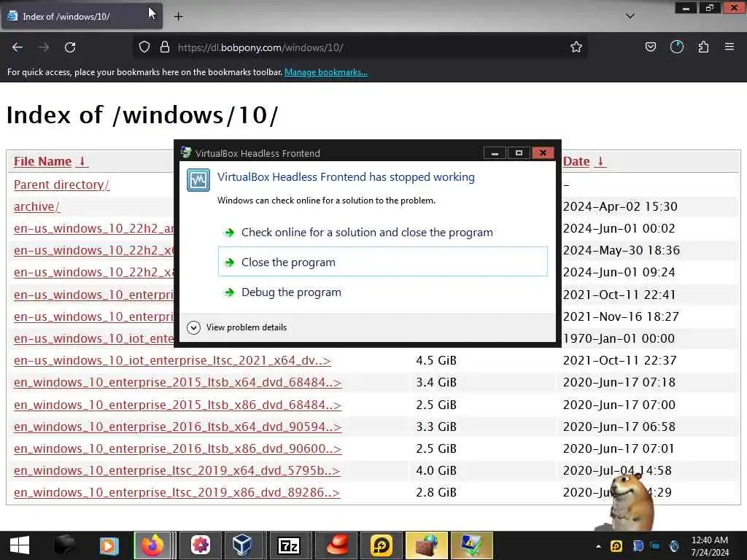Open the Firefox hamburger menu

point(729,47)
